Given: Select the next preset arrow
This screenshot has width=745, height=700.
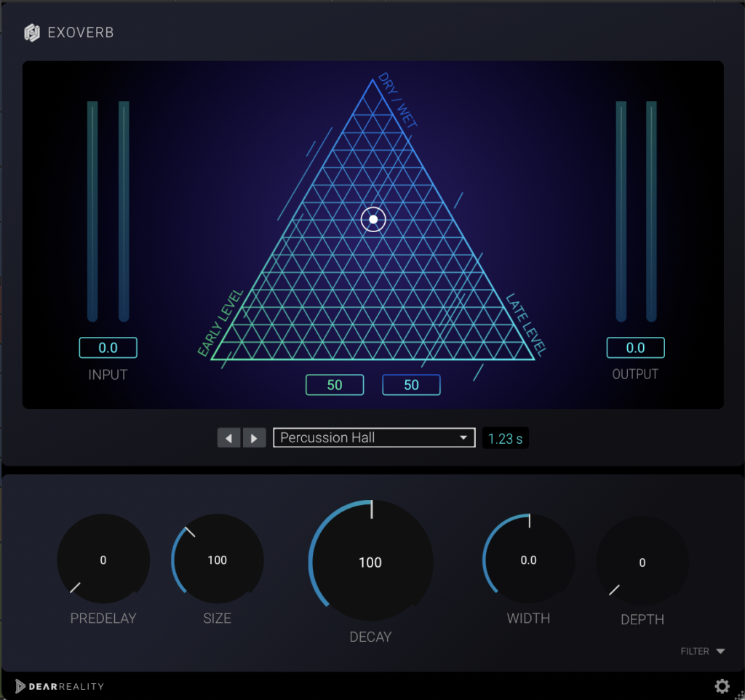Looking at the screenshot, I should coord(254,438).
